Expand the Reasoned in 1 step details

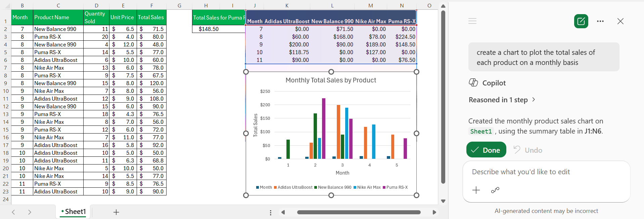click(x=502, y=100)
